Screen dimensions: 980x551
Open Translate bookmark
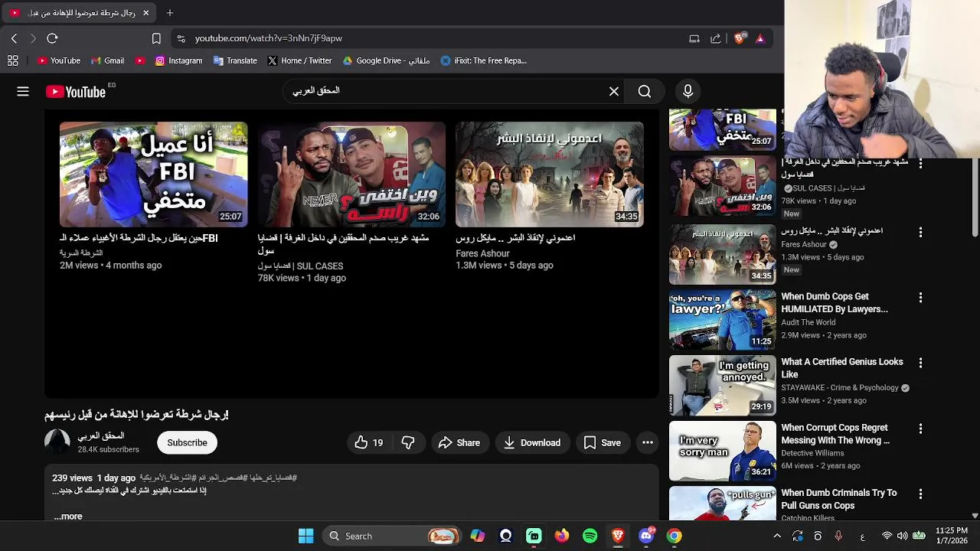click(235, 60)
